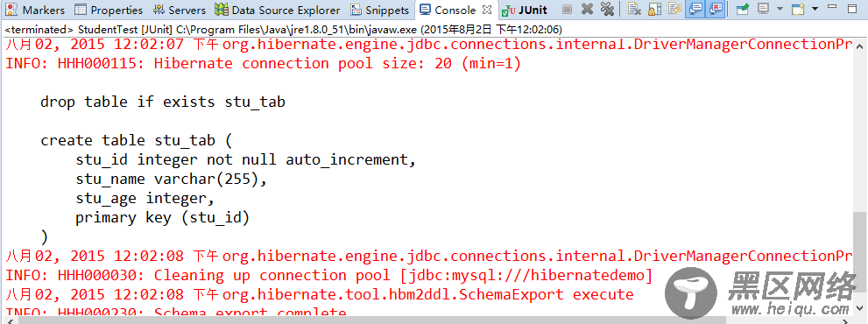Expand the Open Console dropdown arrow

(815, 9)
